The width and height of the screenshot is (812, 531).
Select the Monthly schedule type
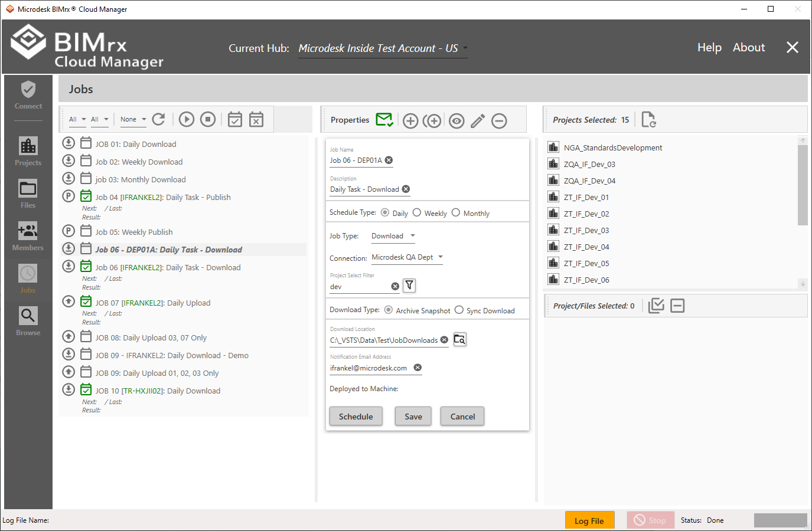point(456,213)
